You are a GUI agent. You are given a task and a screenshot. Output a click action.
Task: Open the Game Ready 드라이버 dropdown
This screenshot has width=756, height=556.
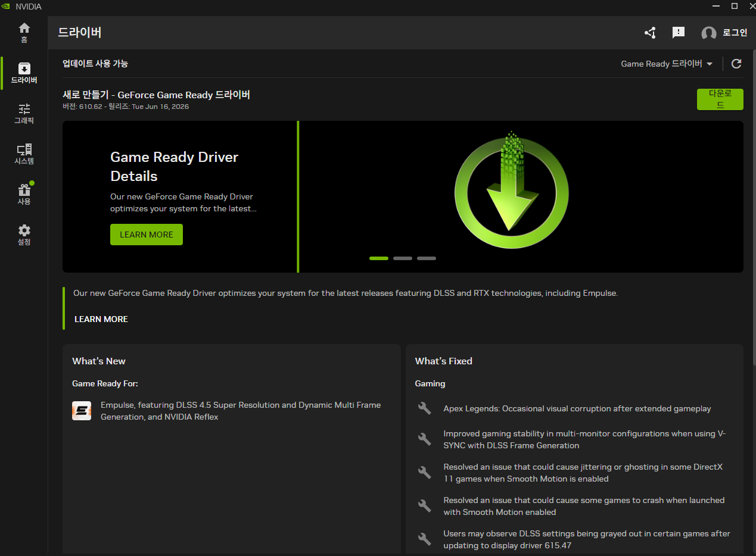coord(667,64)
